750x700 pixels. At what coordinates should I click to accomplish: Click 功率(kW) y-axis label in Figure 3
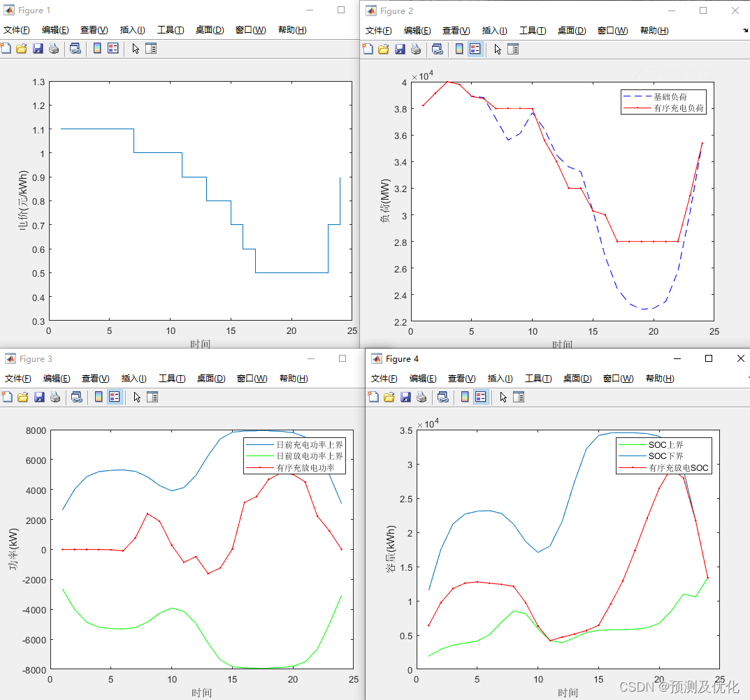13,549
